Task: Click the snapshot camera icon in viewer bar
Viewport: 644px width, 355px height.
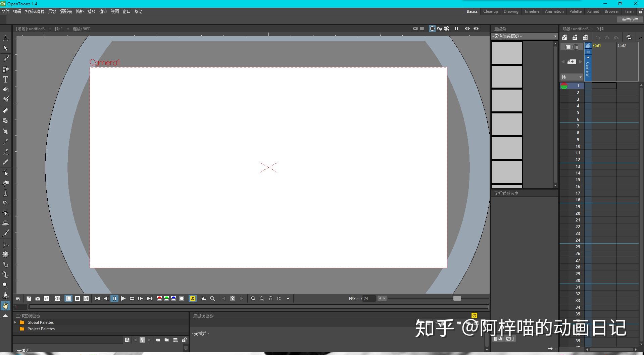Action: (38, 298)
